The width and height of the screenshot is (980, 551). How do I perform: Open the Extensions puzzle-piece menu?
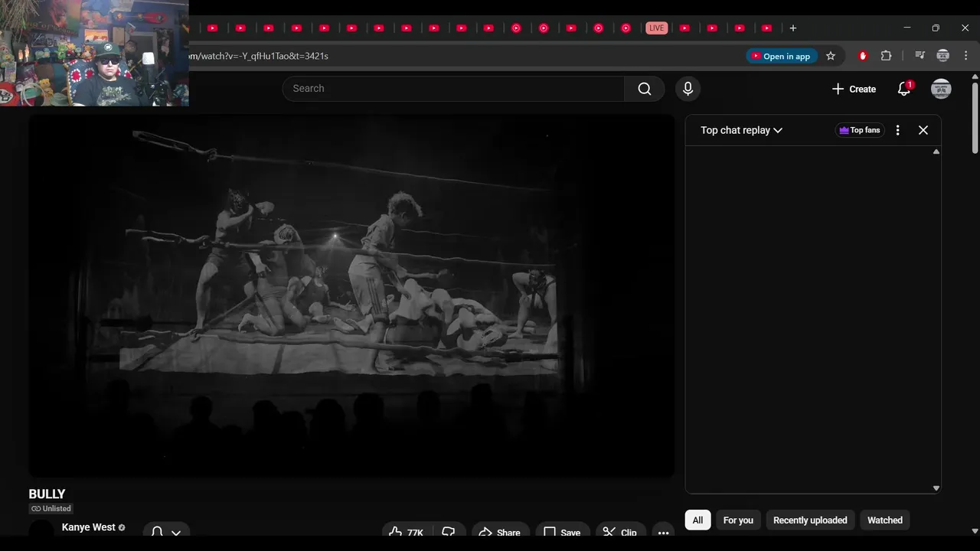coord(887,56)
